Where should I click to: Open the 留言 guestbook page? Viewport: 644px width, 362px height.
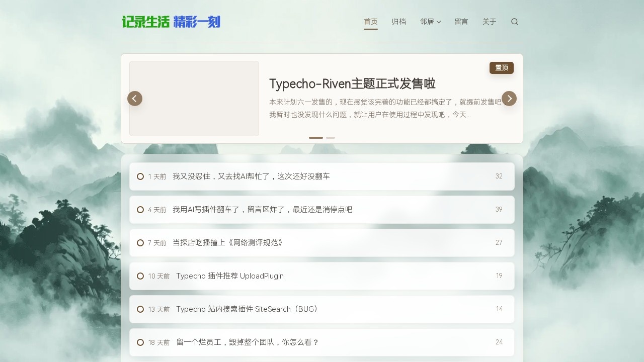[x=461, y=22]
